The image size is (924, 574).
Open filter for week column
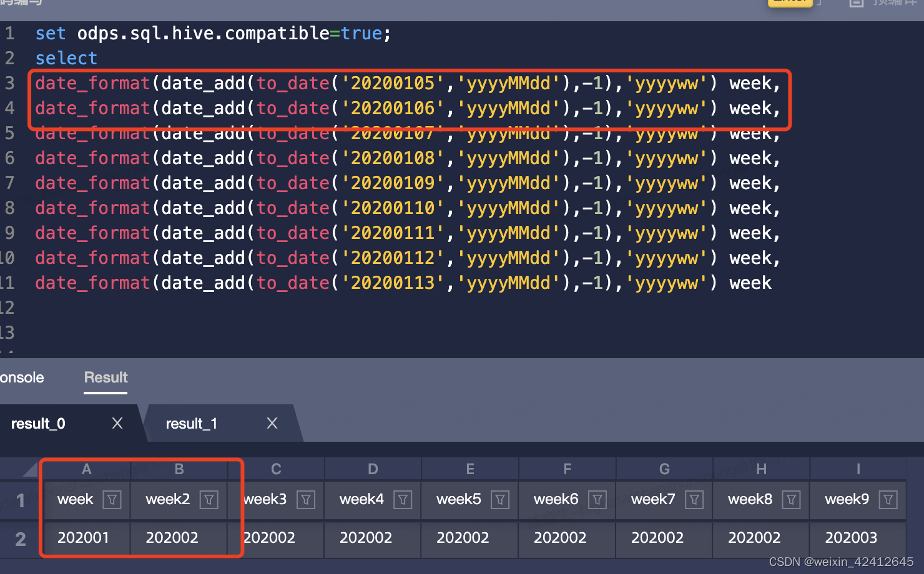pyautogui.click(x=112, y=500)
